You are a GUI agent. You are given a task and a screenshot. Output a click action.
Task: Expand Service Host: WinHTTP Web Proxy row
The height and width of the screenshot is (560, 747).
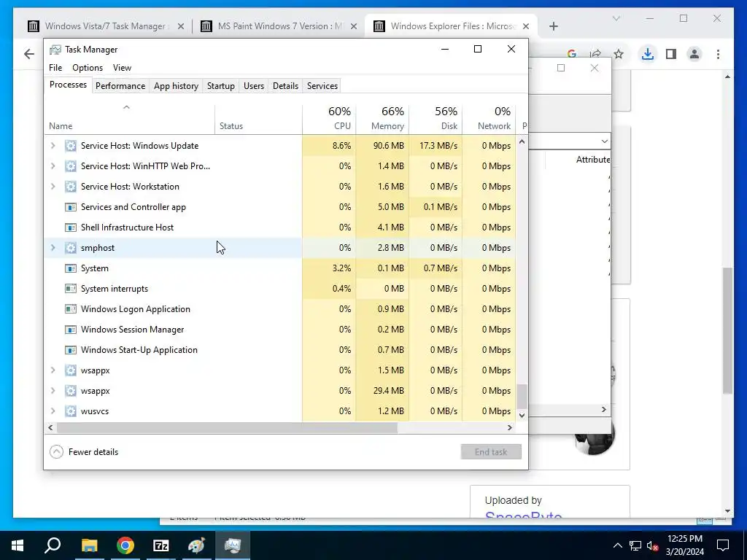(x=53, y=166)
